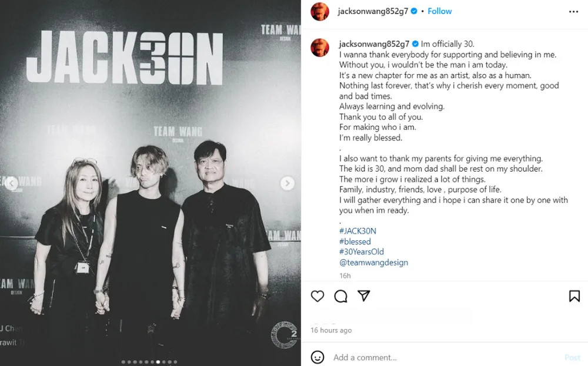
Task: Focus the Add a comment field
Action: (x=446, y=357)
